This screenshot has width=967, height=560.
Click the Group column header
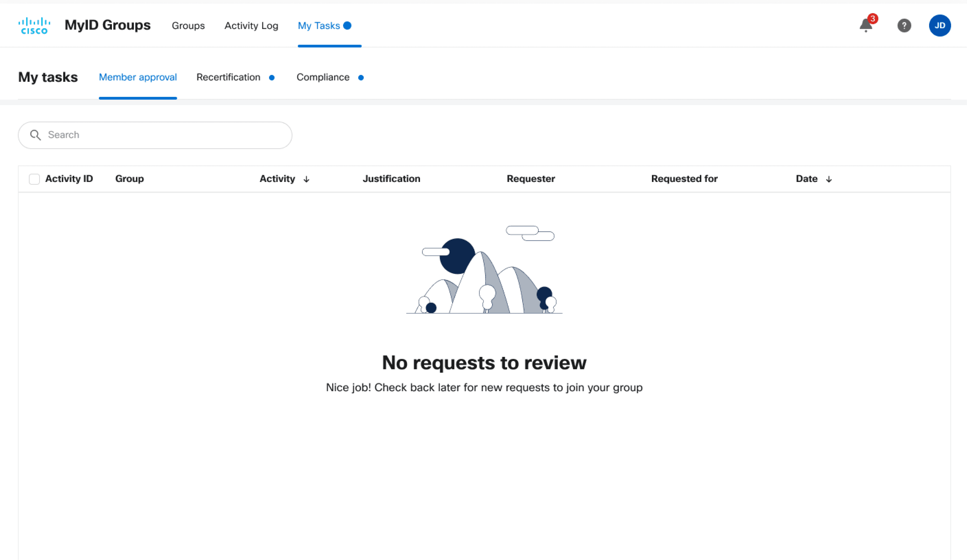coord(129,179)
